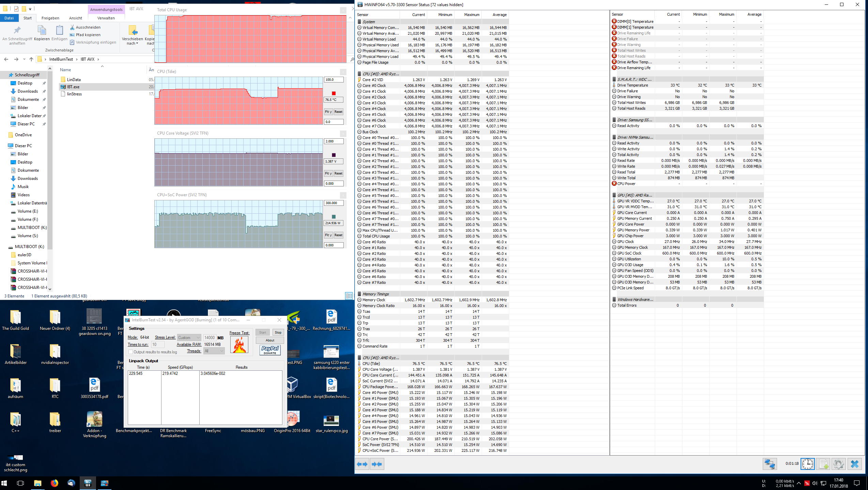Click the remote monitoring computers icon
The height and width of the screenshot is (490, 868).
click(770, 464)
